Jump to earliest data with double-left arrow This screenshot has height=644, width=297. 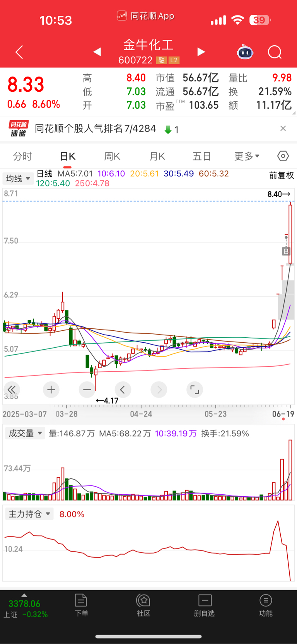(x=12, y=389)
